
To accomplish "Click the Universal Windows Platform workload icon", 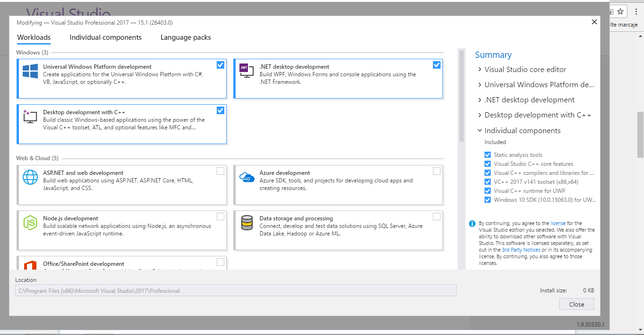I will click(30, 71).
